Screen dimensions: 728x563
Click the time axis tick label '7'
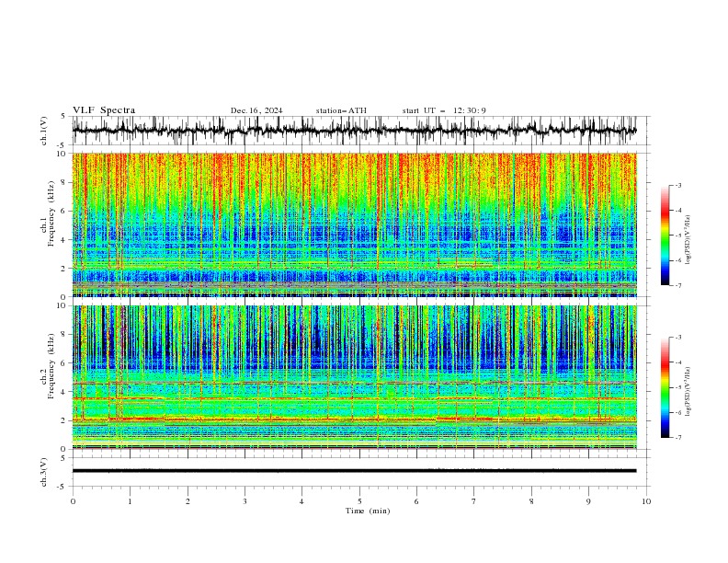click(474, 501)
